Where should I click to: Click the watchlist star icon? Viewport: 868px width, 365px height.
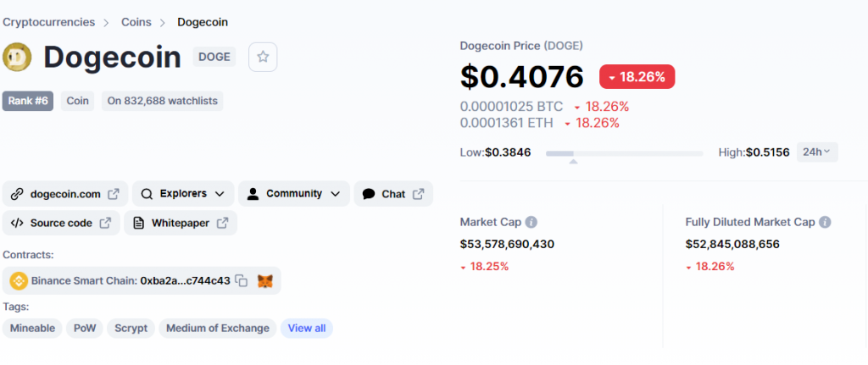263,57
